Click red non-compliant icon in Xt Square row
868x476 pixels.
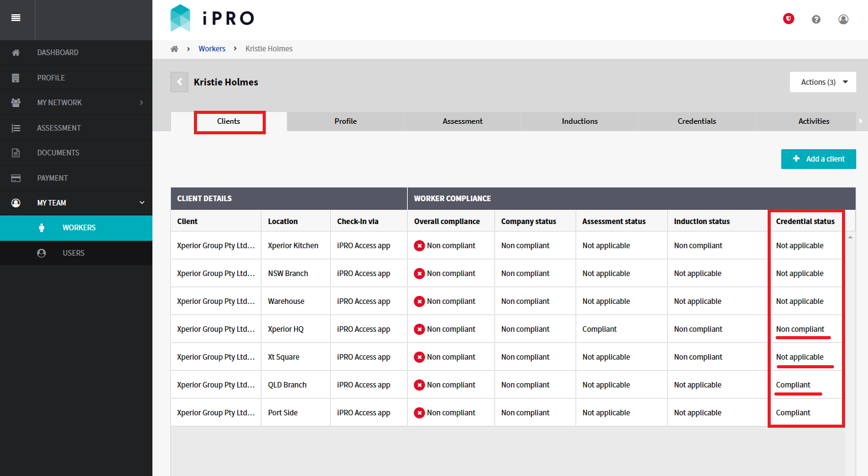(x=419, y=357)
